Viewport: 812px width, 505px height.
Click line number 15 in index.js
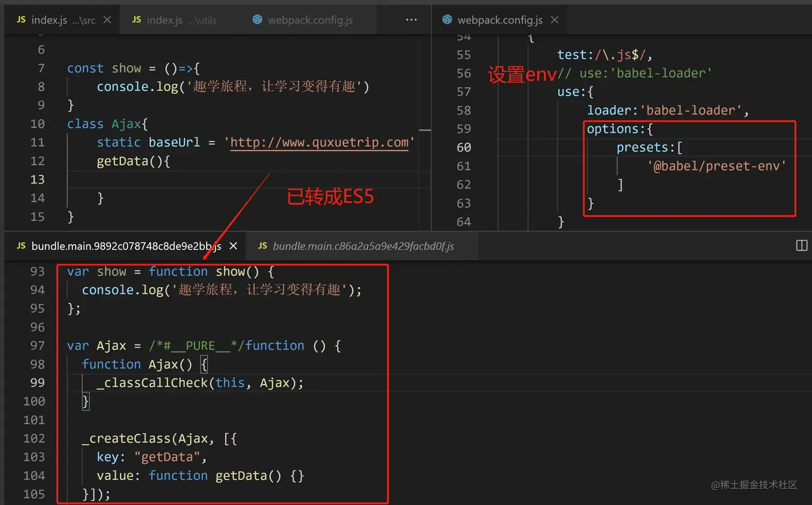38,217
